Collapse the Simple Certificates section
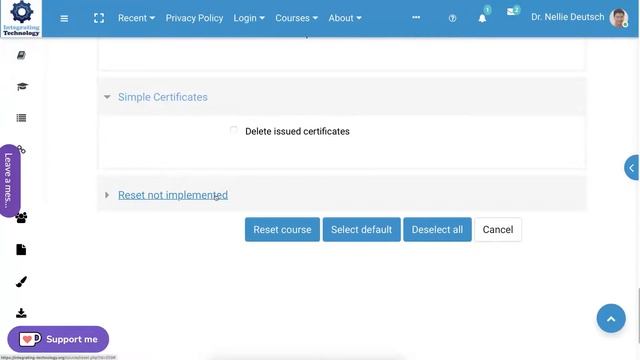Viewport: 640px width, 360px height. click(x=107, y=97)
